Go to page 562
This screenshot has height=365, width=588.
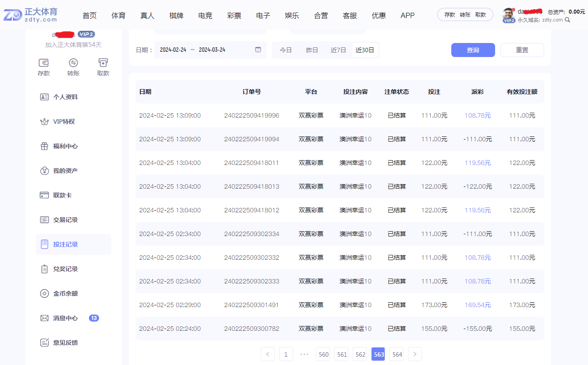pos(361,354)
